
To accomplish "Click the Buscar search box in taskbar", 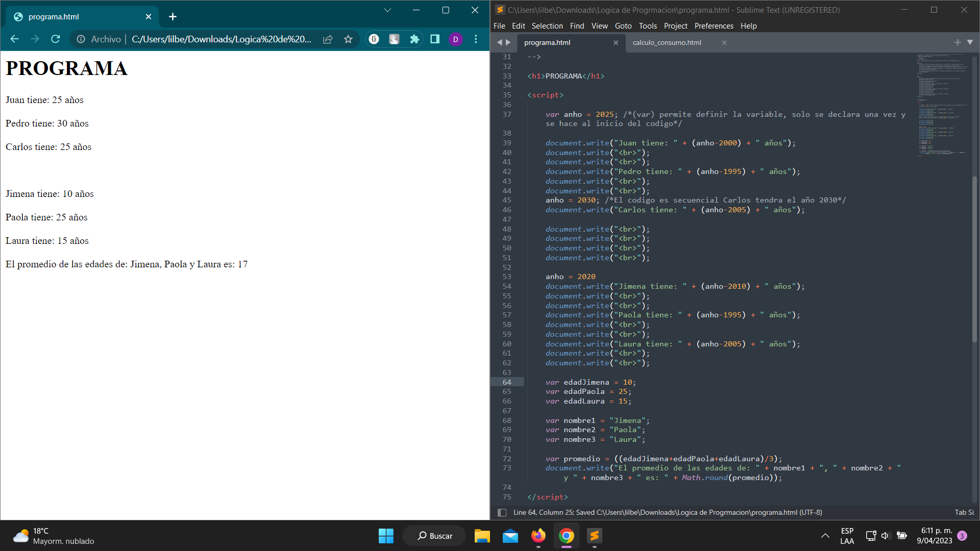I will pos(434,536).
